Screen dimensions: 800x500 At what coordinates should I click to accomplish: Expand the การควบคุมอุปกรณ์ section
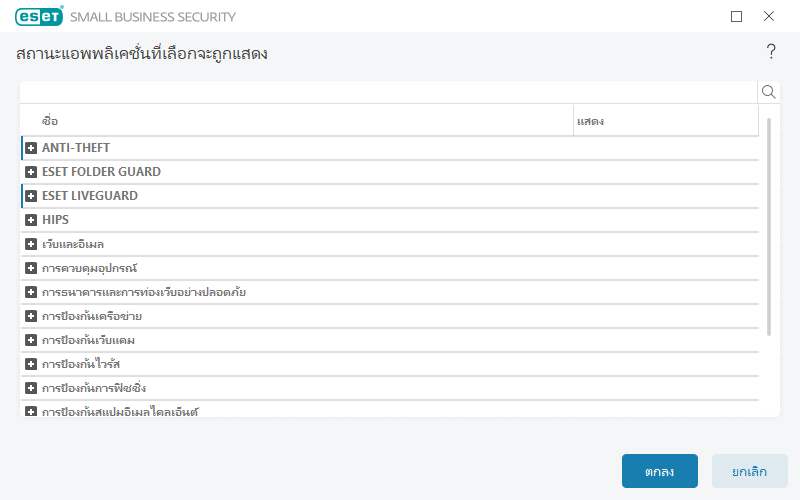click(x=31, y=268)
